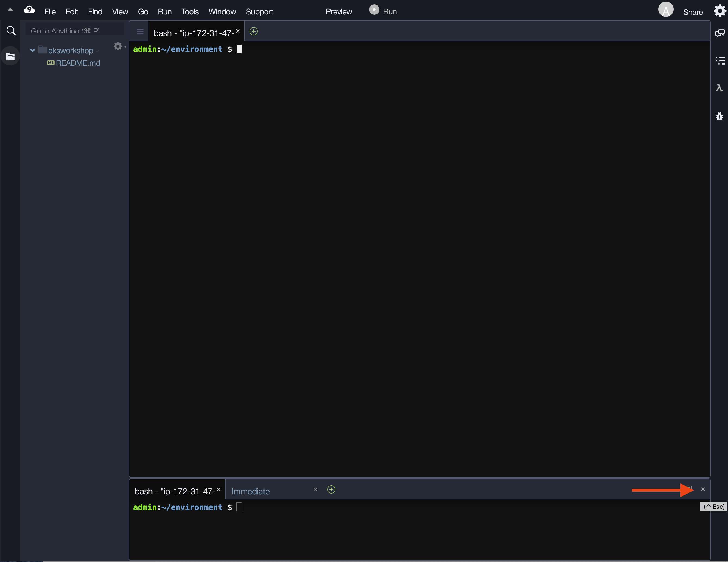Open the AWS Lambda resources panel icon

pyautogui.click(x=719, y=88)
